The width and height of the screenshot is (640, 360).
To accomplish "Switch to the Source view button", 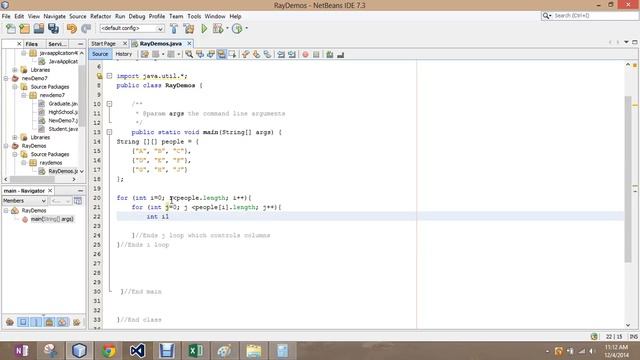I will tap(100, 54).
